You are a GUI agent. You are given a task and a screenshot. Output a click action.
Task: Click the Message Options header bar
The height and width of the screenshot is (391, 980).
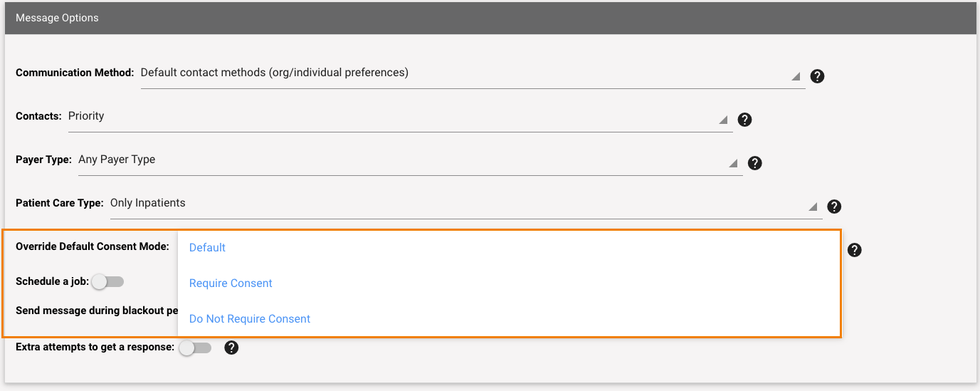tap(490, 18)
